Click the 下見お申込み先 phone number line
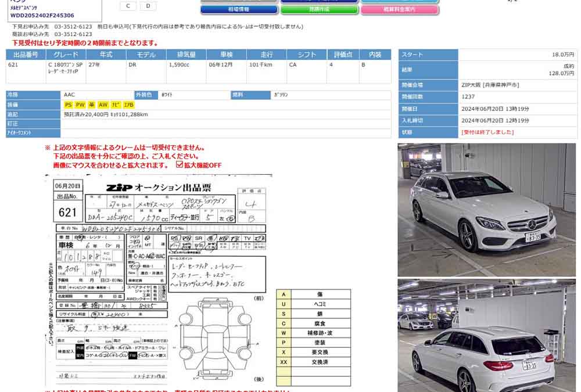The image size is (581, 392). [157, 27]
